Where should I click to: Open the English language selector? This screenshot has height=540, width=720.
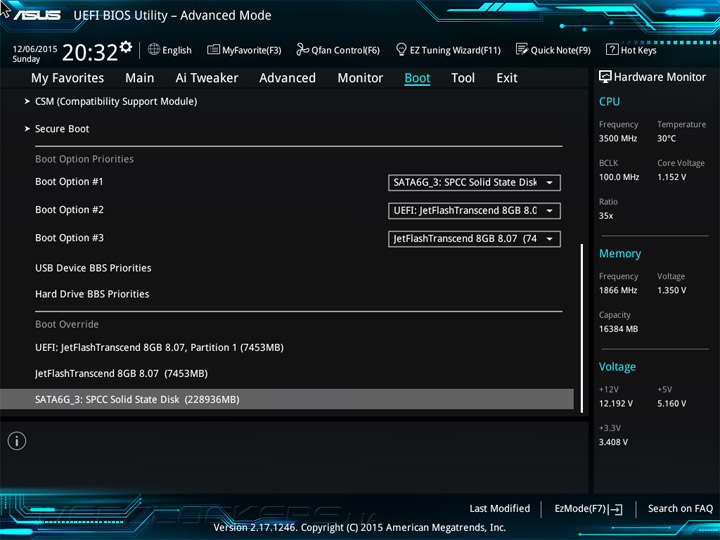coord(170,50)
